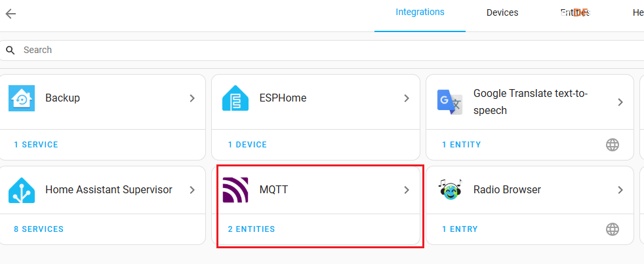Select the Backup card title
Viewport: 644px width, 264px height.
pyautogui.click(x=62, y=98)
